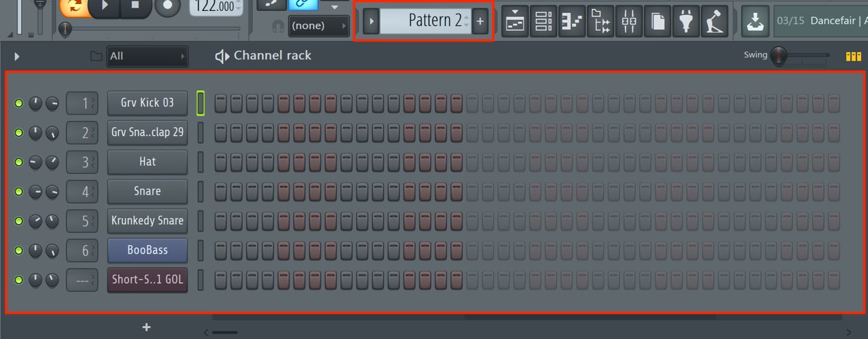Click the volume knob of Snare channel

coord(53,191)
